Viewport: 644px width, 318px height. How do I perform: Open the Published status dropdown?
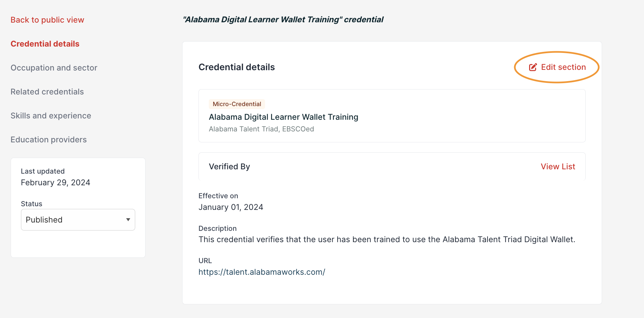click(x=78, y=220)
